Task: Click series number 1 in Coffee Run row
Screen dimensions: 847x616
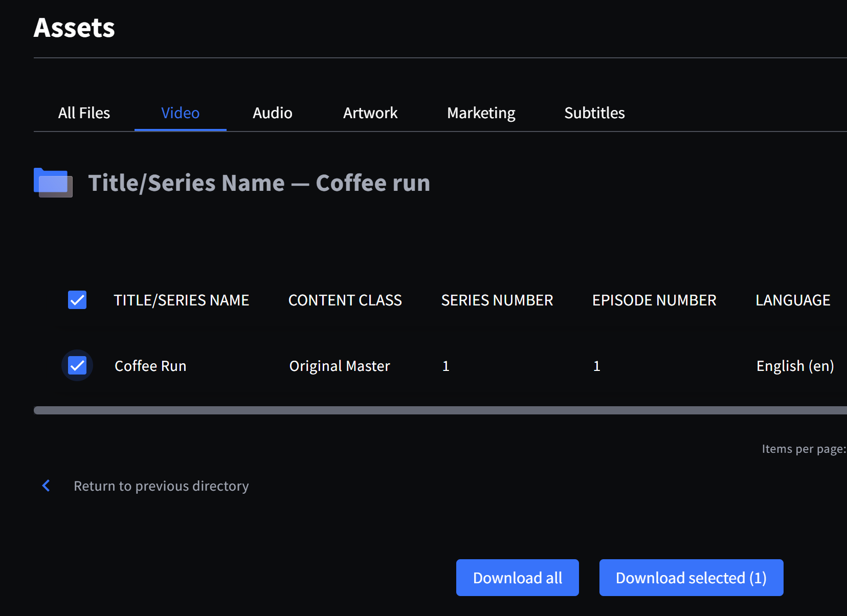Action: tap(446, 366)
